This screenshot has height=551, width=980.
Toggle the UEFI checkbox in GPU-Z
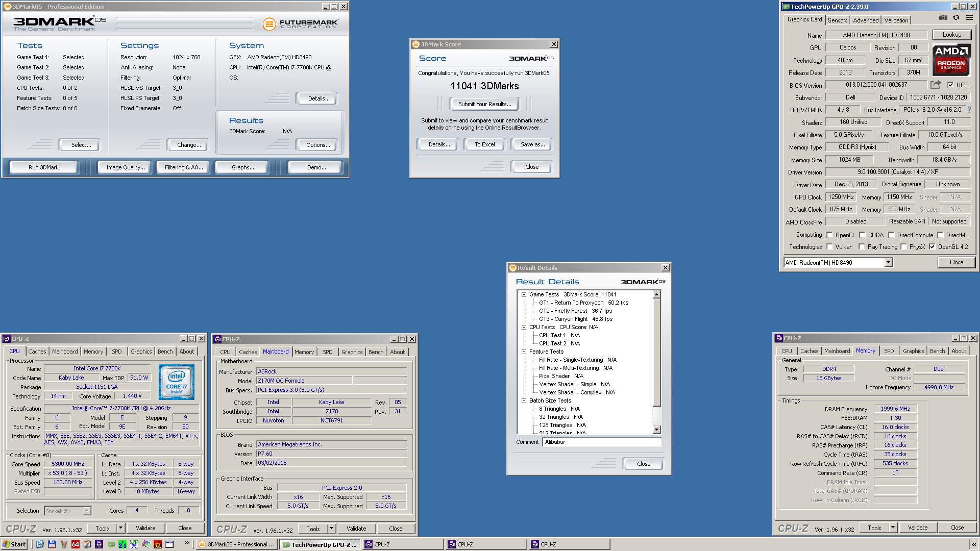[950, 85]
